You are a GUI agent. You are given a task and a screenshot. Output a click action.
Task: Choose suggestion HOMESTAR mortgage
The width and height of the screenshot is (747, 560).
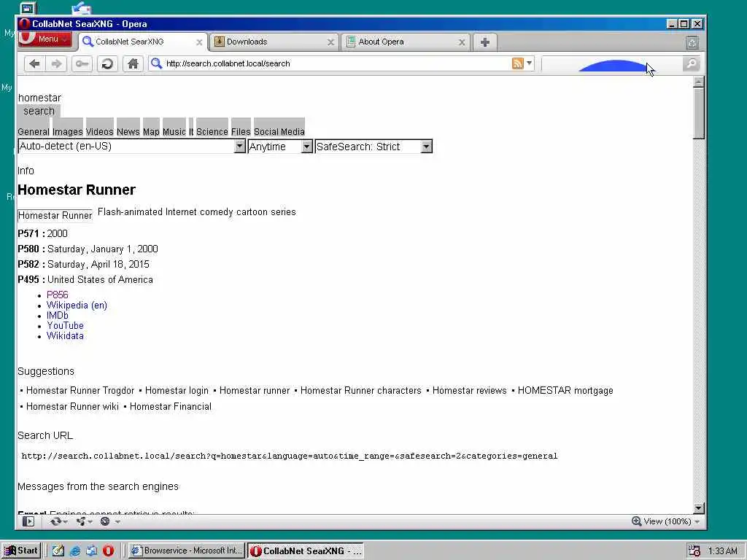pyautogui.click(x=565, y=391)
